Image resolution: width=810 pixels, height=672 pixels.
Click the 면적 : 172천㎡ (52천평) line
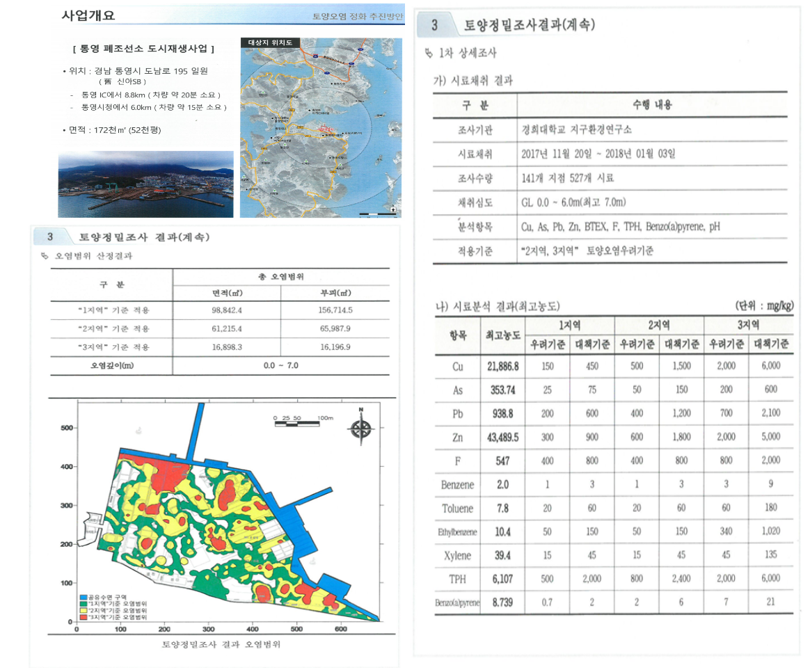[x=112, y=130]
